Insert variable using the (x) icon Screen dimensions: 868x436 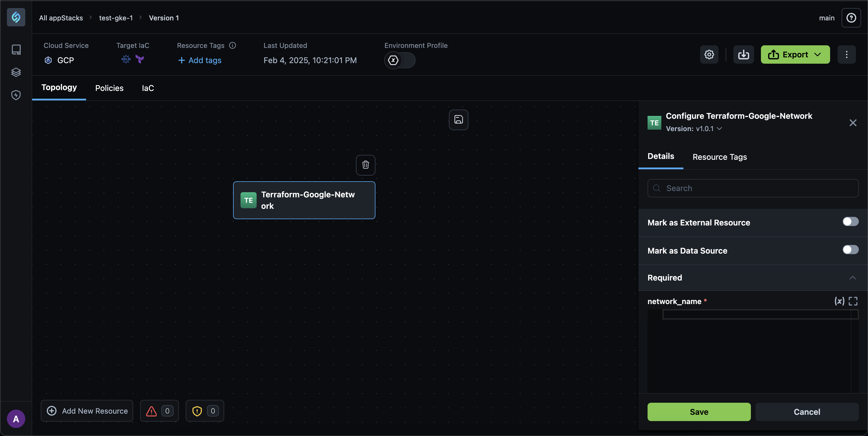[x=839, y=301]
